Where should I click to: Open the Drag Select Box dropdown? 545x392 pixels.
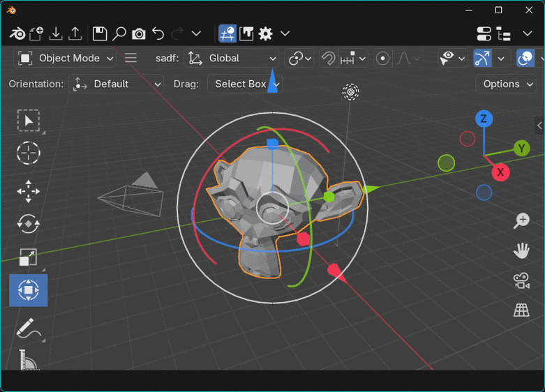tap(245, 84)
